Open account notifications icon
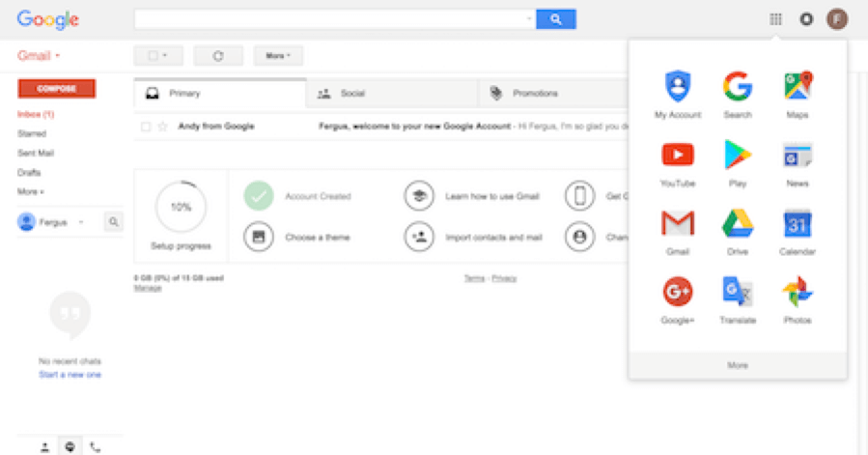The width and height of the screenshot is (868, 455). click(806, 19)
